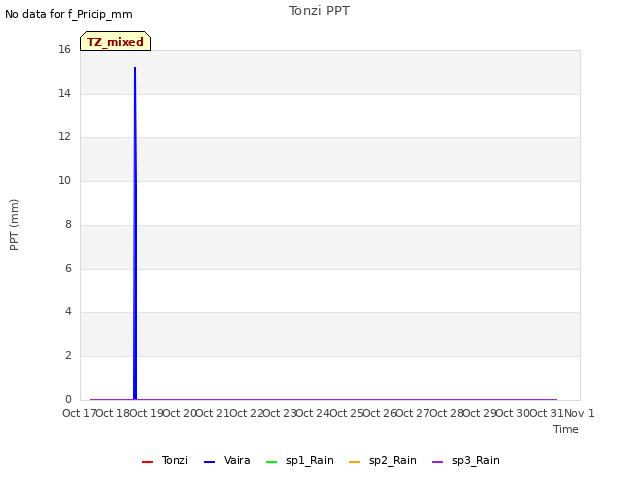Screen dimensions: 640x480
Task: Click the Oct 22 x-axis label
Action: [246, 413]
